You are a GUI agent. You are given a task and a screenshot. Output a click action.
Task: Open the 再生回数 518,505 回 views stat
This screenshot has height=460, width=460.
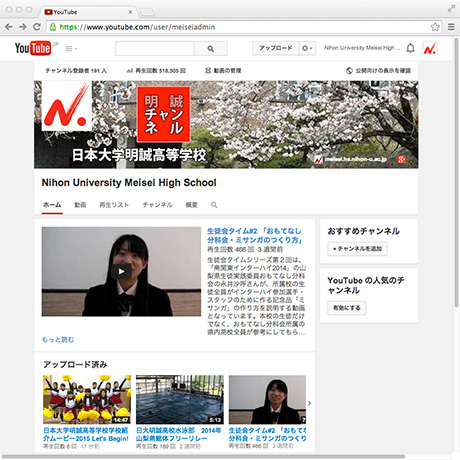pyautogui.click(x=156, y=71)
